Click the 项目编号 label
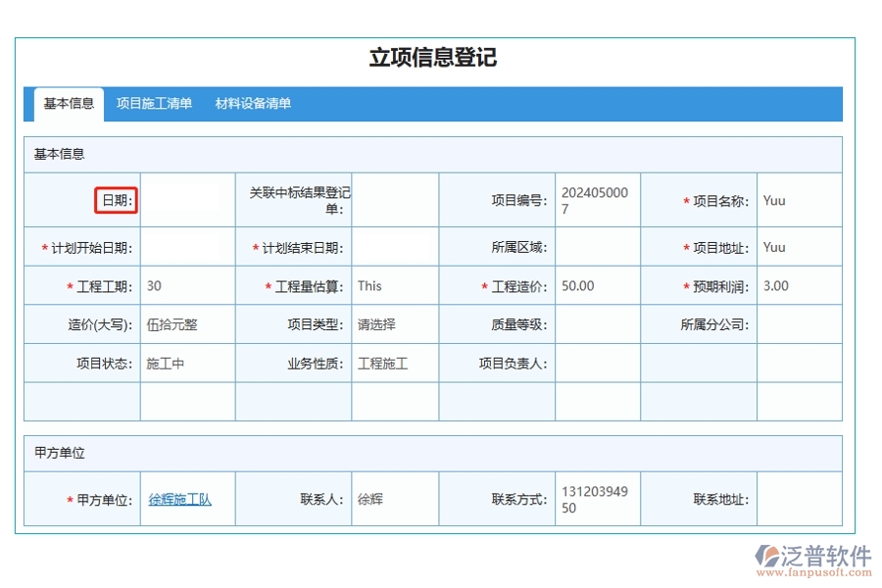The image size is (882, 588). (x=519, y=200)
